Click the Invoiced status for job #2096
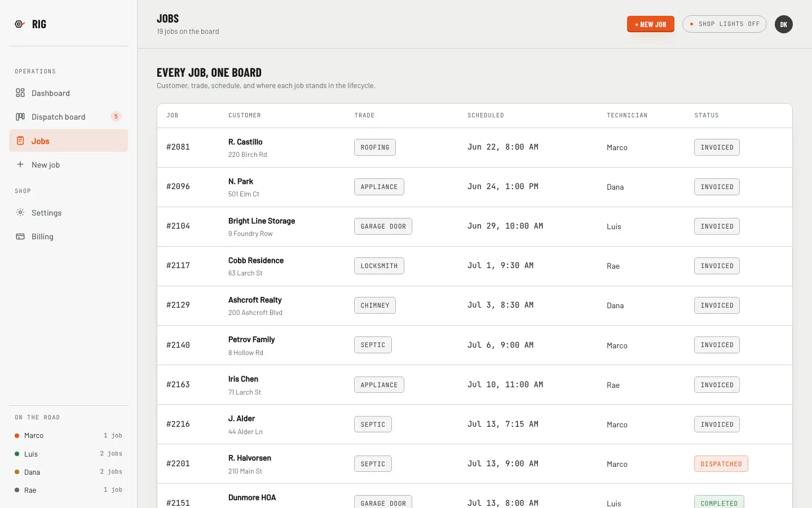 (x=717, y=187)
